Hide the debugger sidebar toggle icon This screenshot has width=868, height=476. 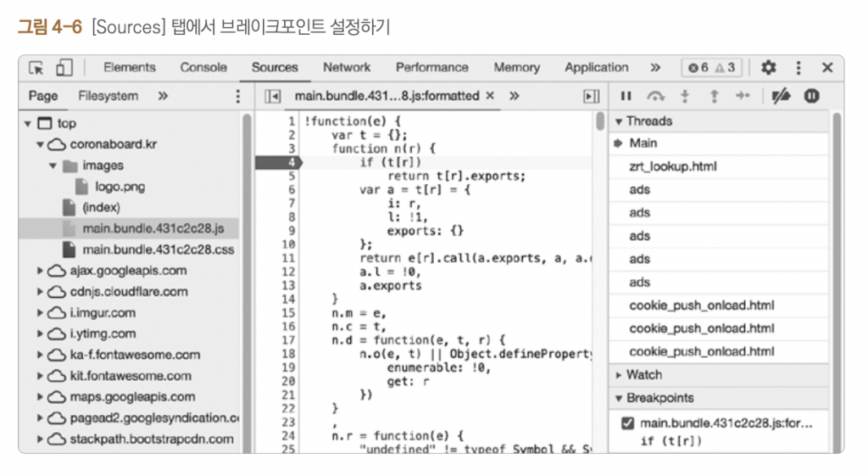click(x=591, y=97)
